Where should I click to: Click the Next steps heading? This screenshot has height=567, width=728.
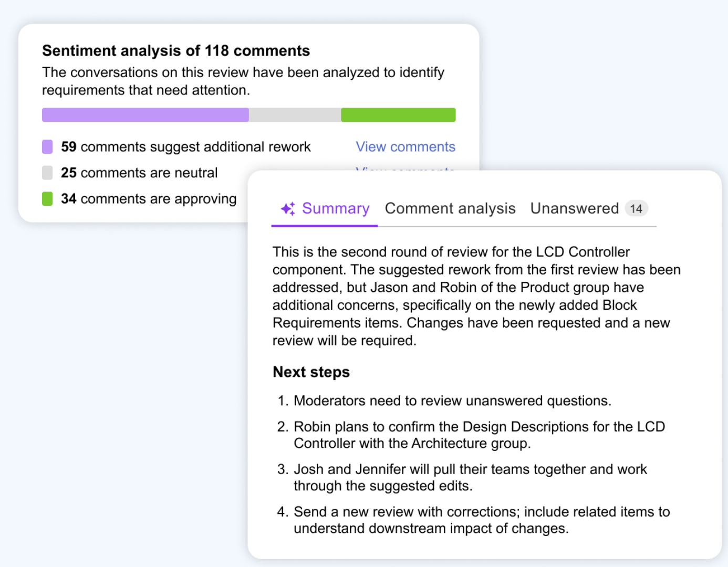pyautogui.click(x=311, y=372)
